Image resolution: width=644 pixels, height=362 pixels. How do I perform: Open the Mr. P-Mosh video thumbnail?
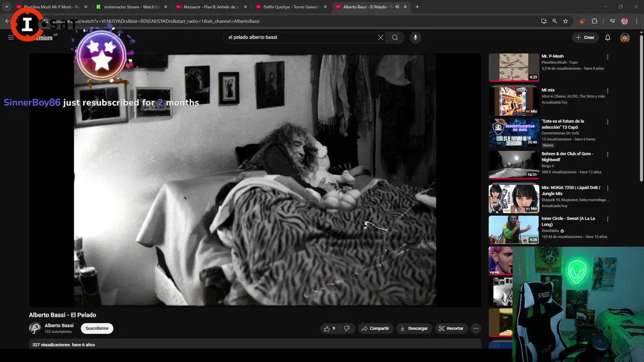pyautogui.click(x=514, y=67)
